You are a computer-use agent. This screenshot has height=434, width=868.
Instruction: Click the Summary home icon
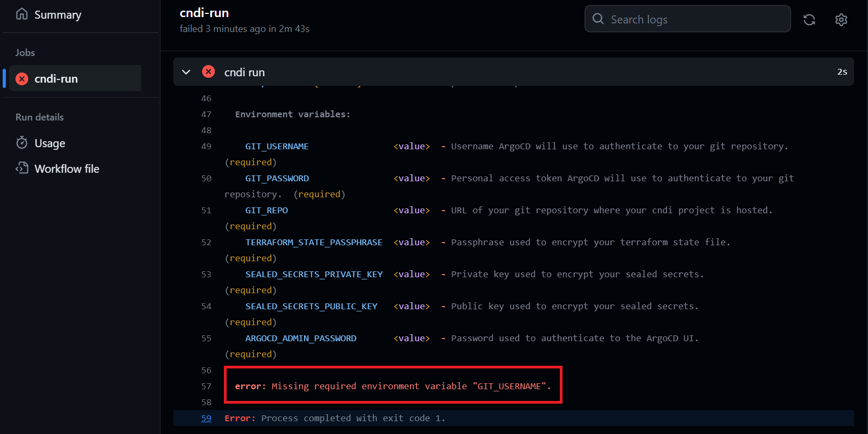pos(22,14)
